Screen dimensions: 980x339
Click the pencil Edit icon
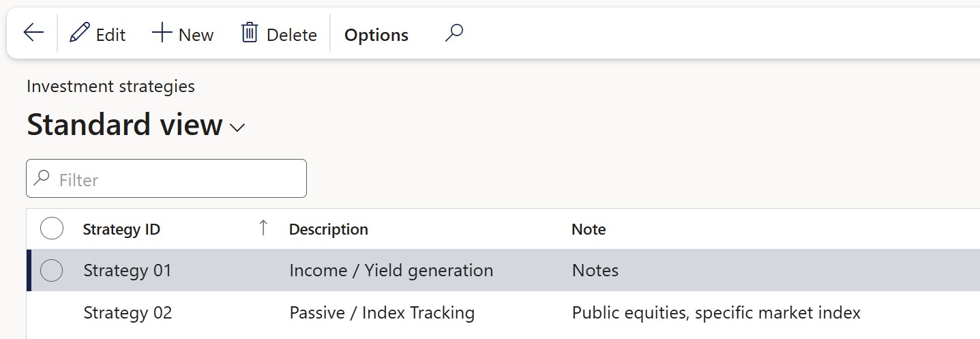point(80,33)
